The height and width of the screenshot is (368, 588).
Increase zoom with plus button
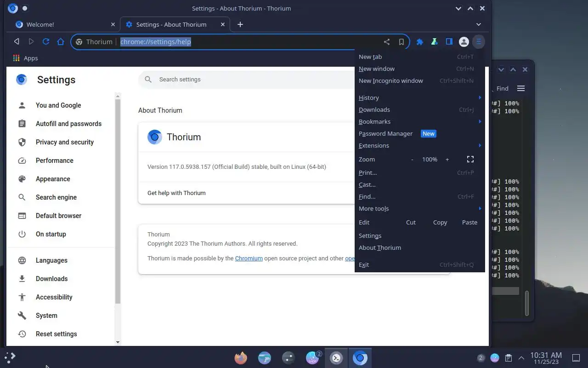click(447, 159)
